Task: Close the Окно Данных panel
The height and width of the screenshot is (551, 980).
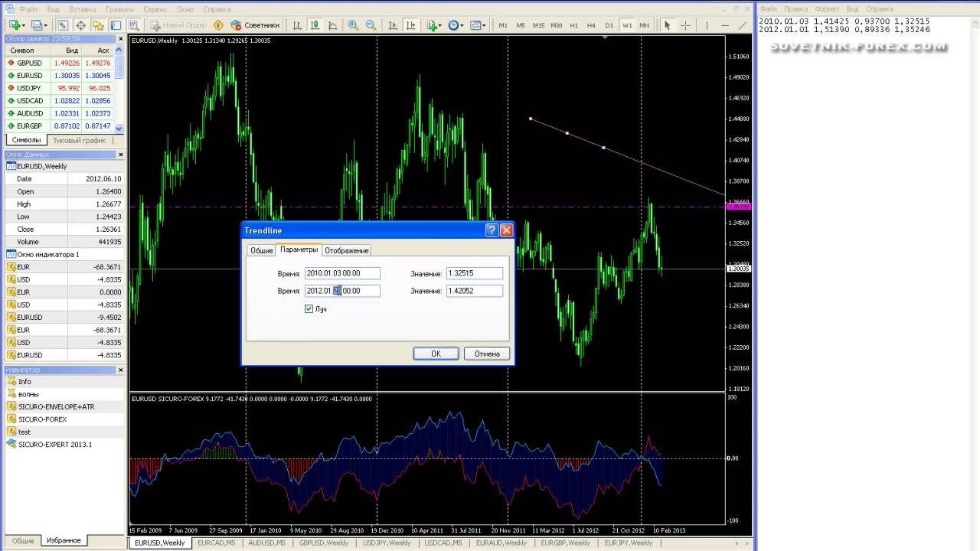Action: coord(120,154)
